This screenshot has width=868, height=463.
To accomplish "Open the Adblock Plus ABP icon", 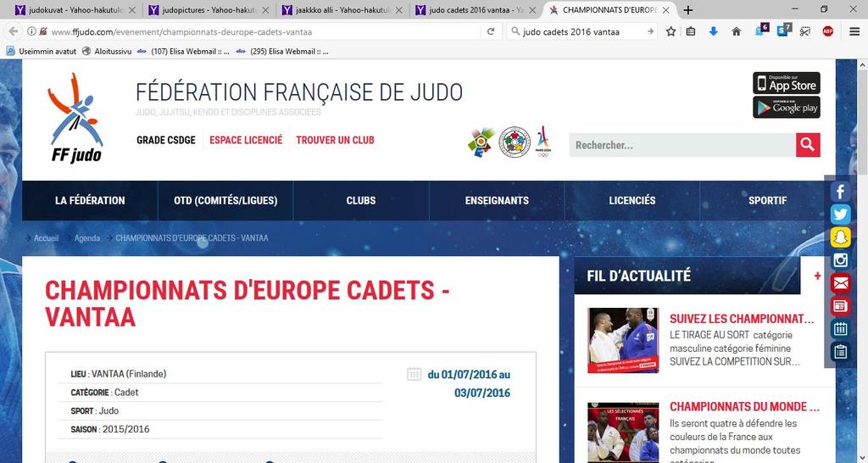I will tap(827, 31).
